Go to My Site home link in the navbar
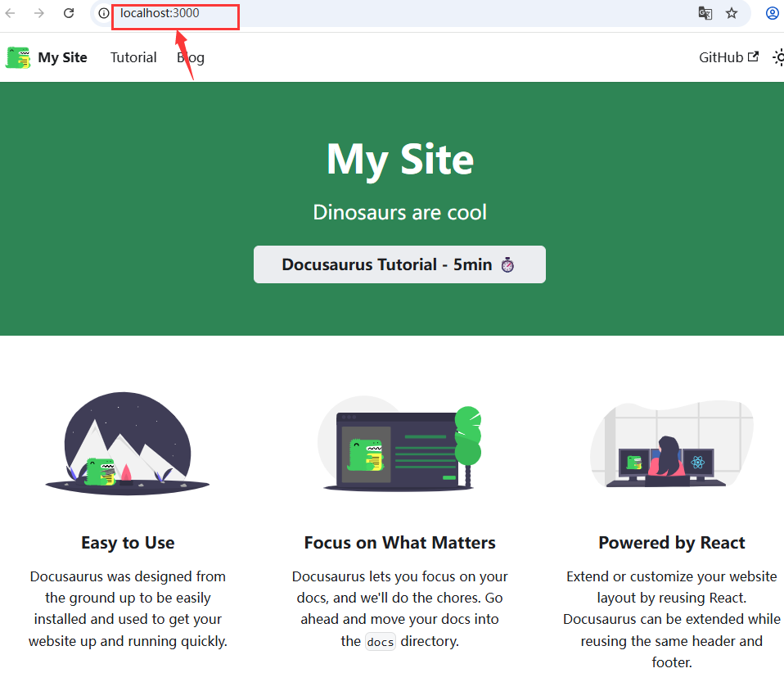The width and height of the screenshot is (784, 682). click(x=62, y=57)
